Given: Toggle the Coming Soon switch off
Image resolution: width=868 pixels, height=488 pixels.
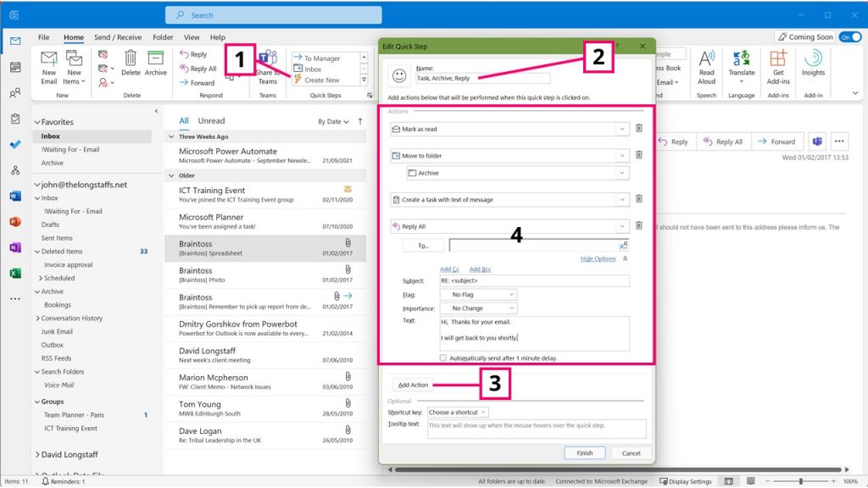Looking at the screenshot, I should (x=851, y=37).
